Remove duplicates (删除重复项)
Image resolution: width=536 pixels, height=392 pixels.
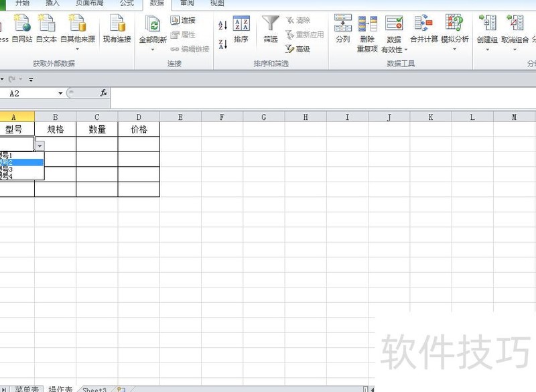coord(367,34)
